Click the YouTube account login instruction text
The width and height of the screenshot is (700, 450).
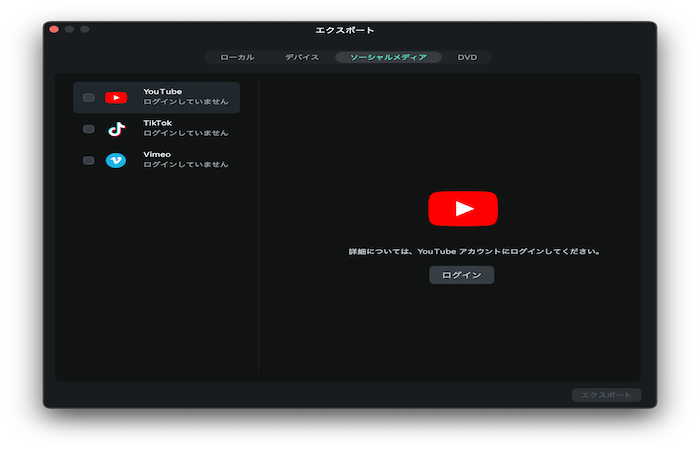(474, 251)
